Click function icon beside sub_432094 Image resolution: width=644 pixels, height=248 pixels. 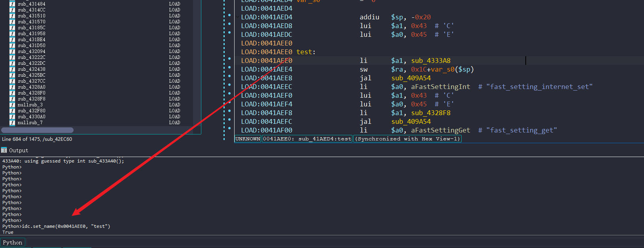12,51
